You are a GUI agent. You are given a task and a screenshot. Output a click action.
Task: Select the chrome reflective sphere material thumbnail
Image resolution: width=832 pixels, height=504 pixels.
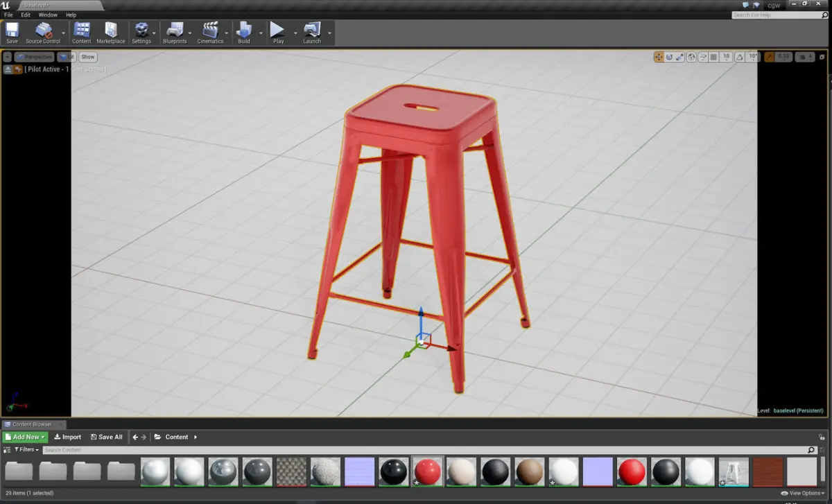coord(223,471)
